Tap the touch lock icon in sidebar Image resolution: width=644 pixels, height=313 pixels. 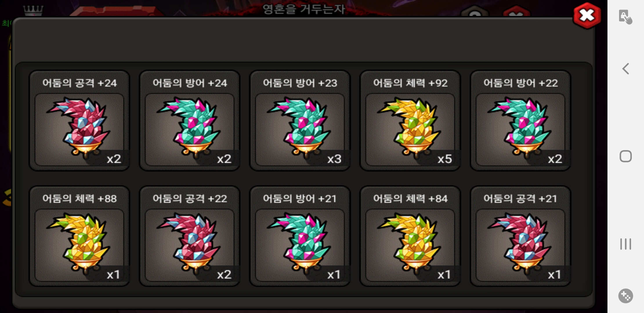[625, 17]
